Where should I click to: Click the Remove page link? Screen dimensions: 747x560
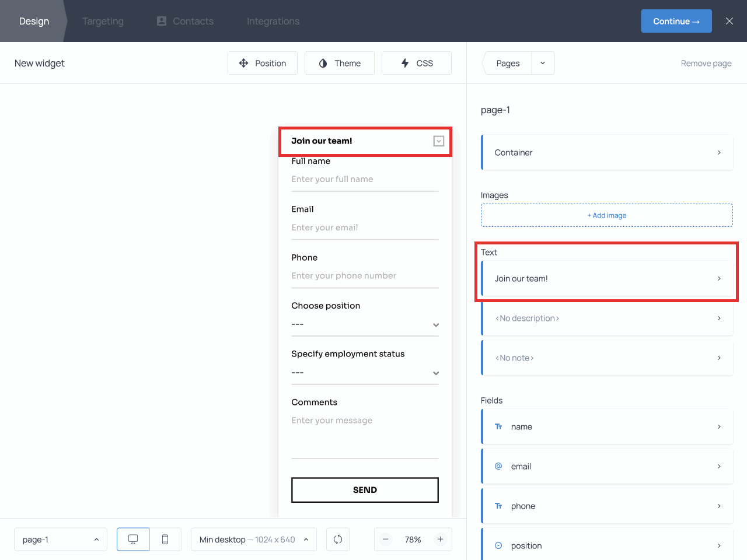coord(706,63)
